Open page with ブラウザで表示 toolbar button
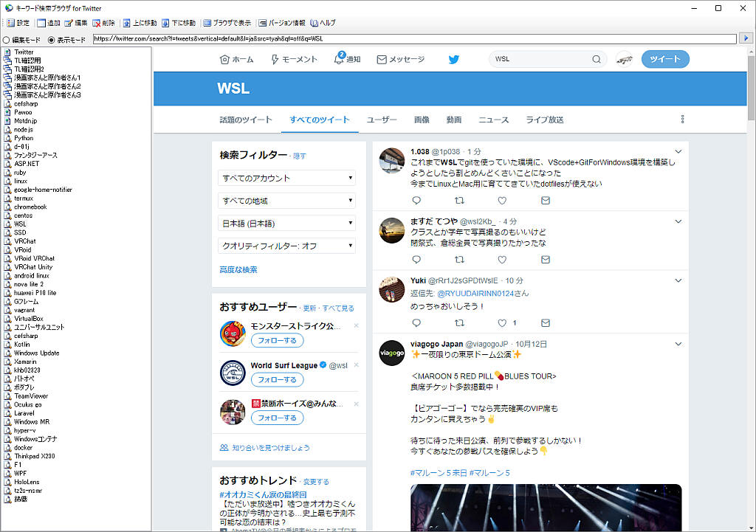The image size is (756, 532). (x=227, y=23)
